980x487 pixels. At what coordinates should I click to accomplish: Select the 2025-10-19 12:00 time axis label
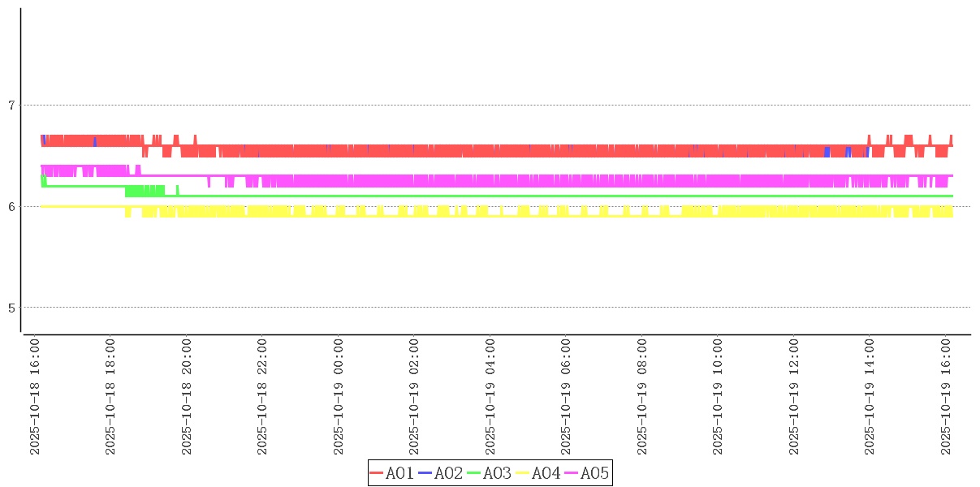(x=794, y=398)
